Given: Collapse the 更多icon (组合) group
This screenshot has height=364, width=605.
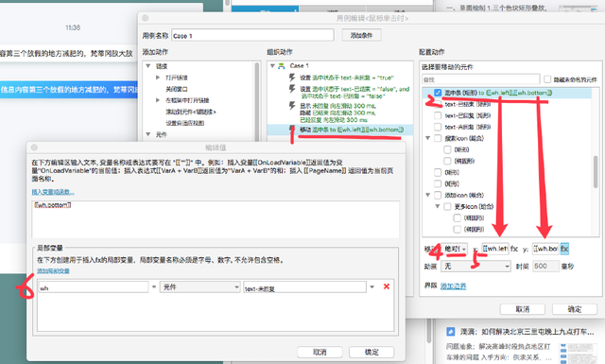Looking at the screenshot, I should (x=438, y=206).
